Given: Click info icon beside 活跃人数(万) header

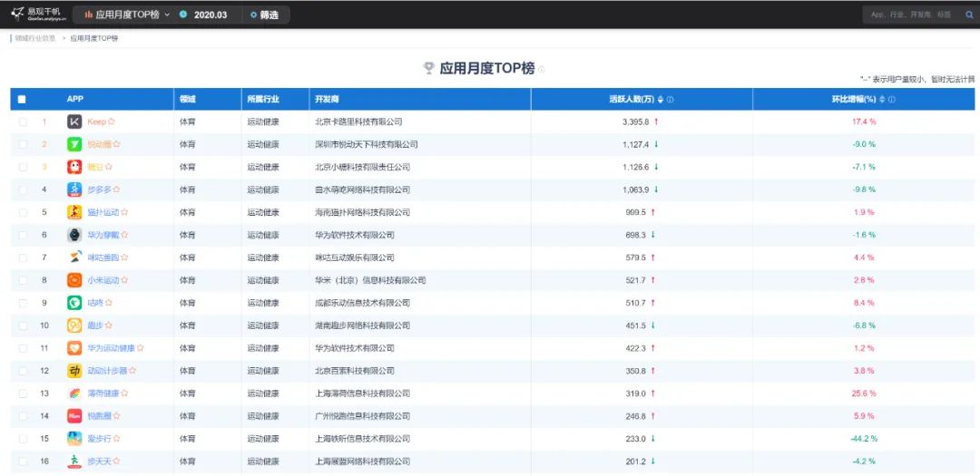Looking at the screenshot, I should 670,100.
